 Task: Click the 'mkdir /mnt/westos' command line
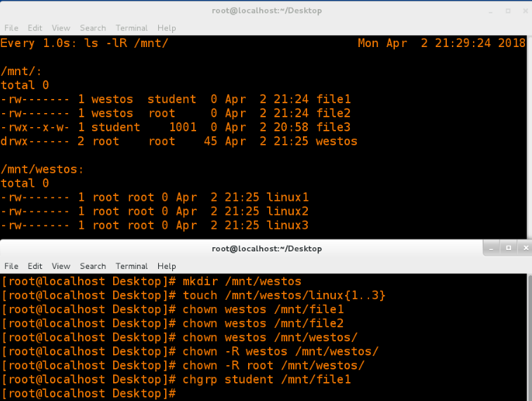point(242,282)
